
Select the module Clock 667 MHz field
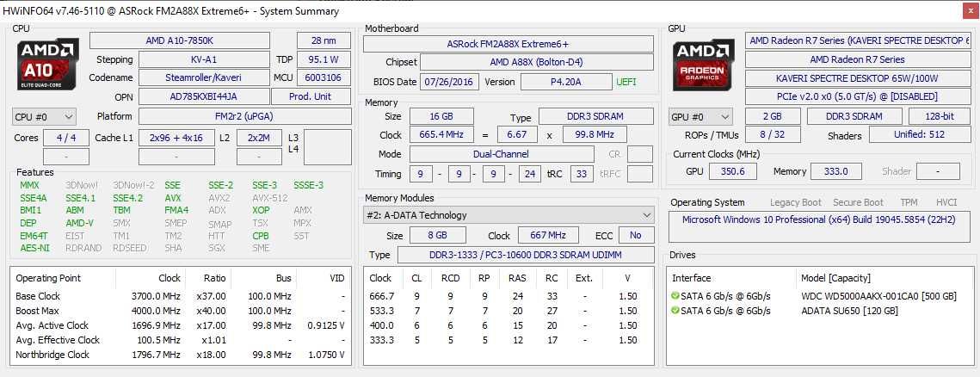(546, 235)
